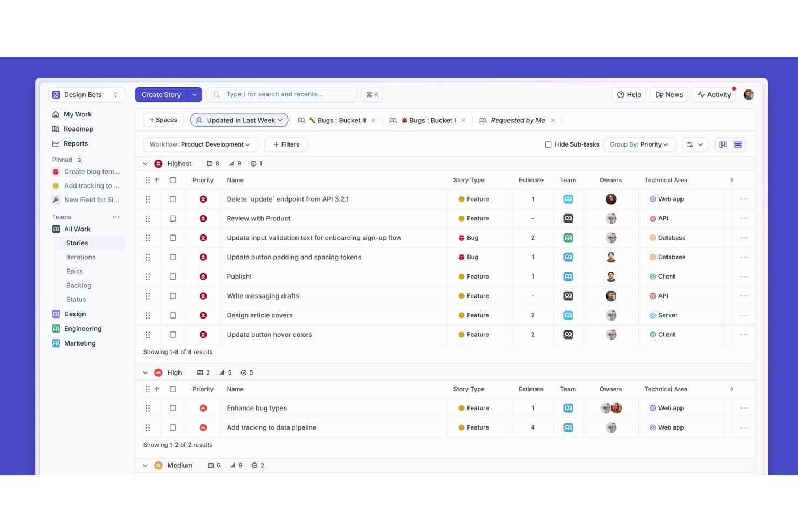798x532 pixels.
Task: Switch to the table list view icon
Action: tap(738, 144)
